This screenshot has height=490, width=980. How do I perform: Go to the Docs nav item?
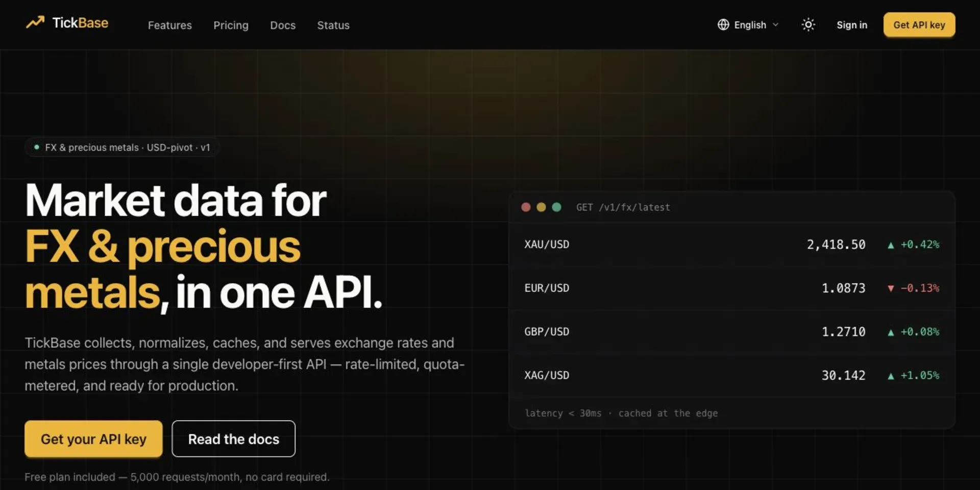tap(283, 25)
